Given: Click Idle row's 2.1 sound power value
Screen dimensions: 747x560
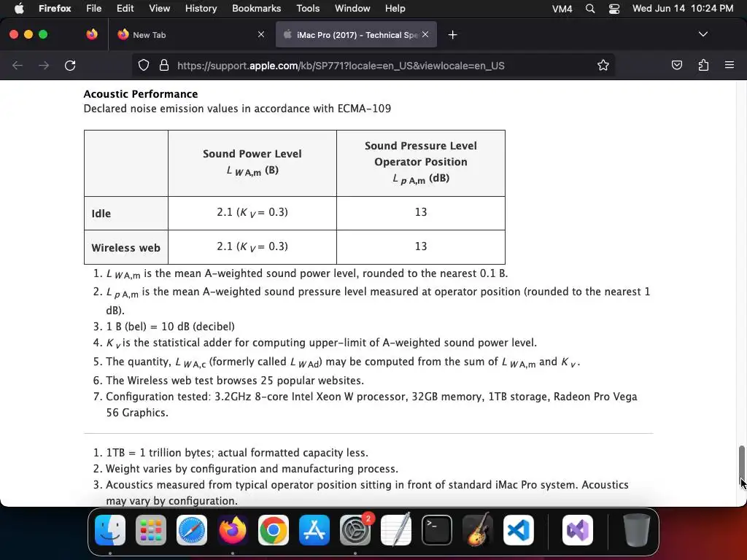Looking at the screenshot, I should pos(252,212).
